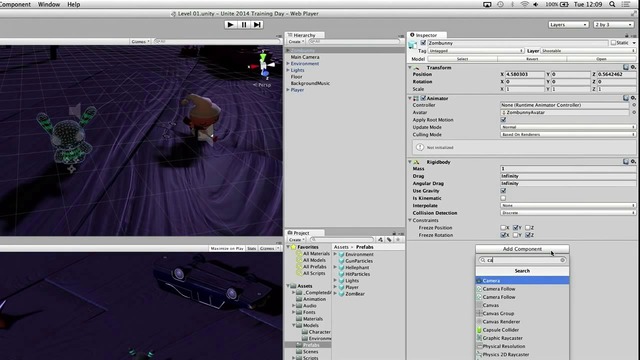Click the Add Component button
This screenshot has height=360, width=640.
pos(522,249)
